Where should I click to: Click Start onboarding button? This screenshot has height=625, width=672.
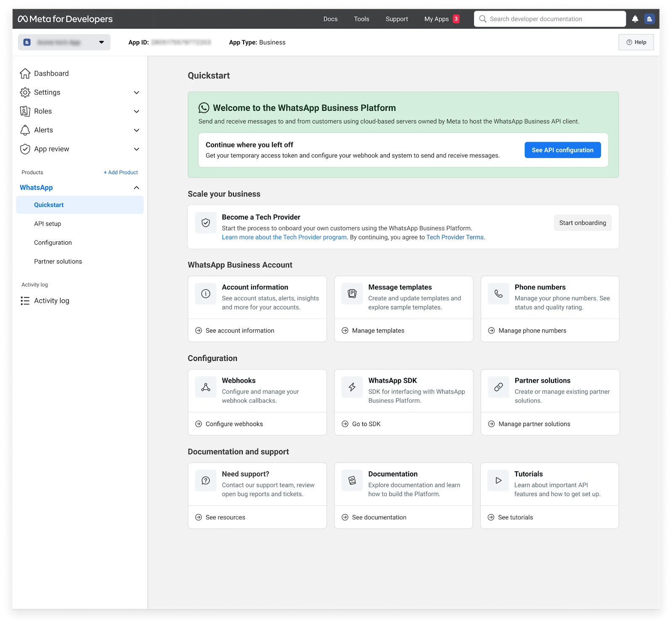[x=583, y=223]
